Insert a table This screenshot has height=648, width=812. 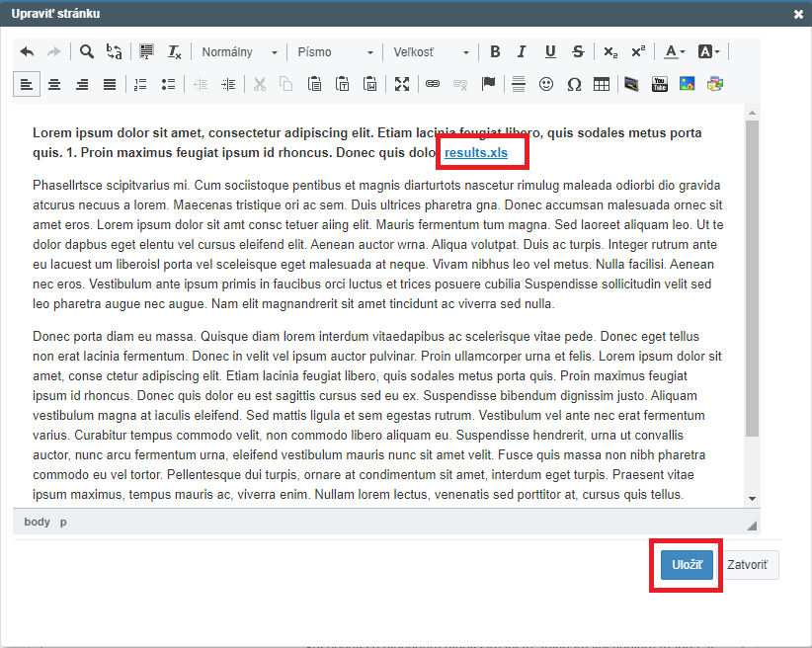pos(602,84)
